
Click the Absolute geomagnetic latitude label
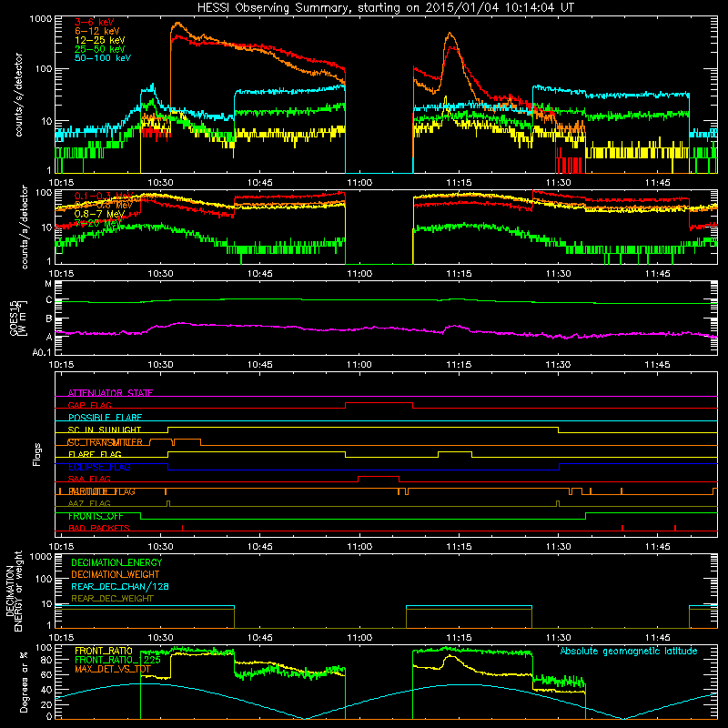(629, 651)
